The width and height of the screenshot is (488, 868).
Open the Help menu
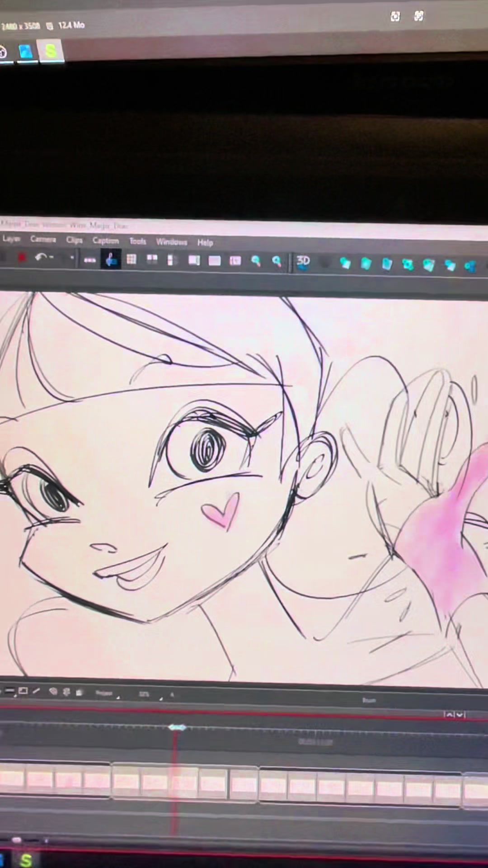click(205, 242)
